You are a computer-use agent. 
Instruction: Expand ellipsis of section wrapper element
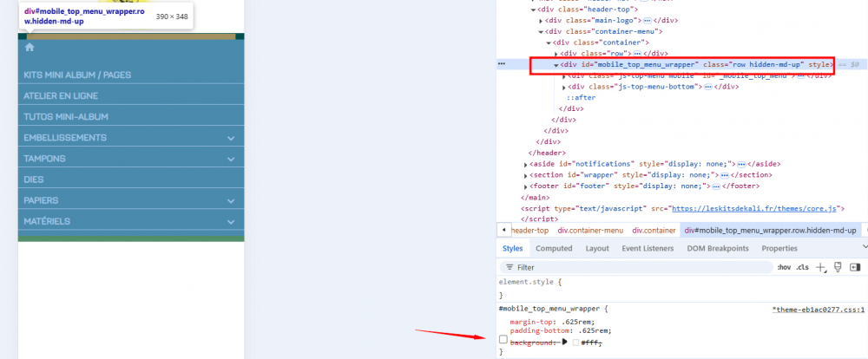[724, 175]
